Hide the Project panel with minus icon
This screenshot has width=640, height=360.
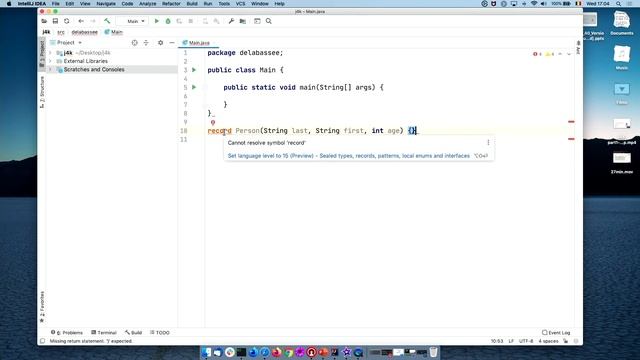172,42
